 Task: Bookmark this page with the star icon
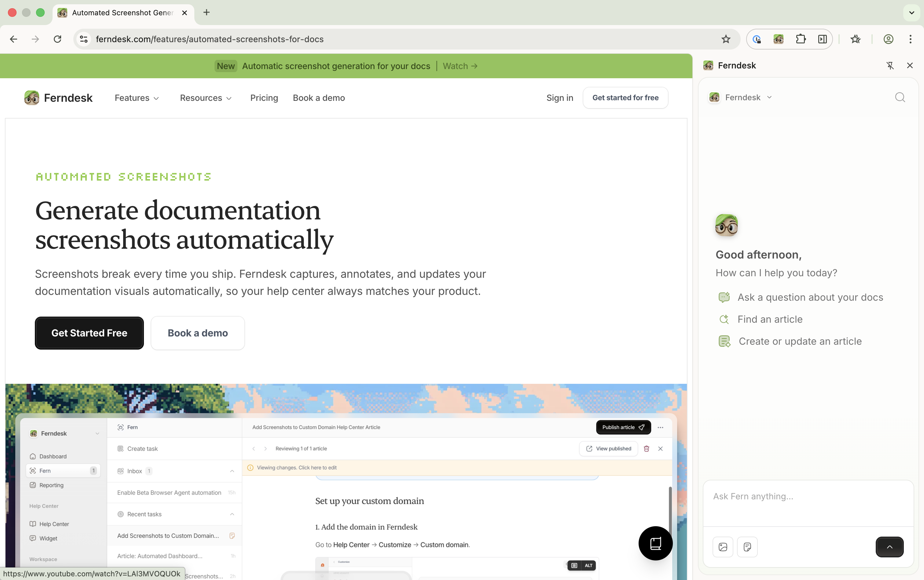(726, 39)
